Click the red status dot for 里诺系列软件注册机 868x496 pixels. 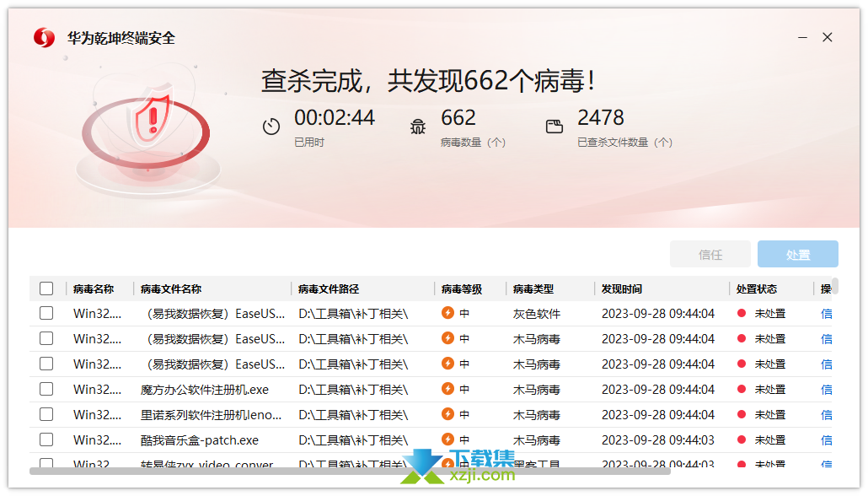(x=742, y=414)
